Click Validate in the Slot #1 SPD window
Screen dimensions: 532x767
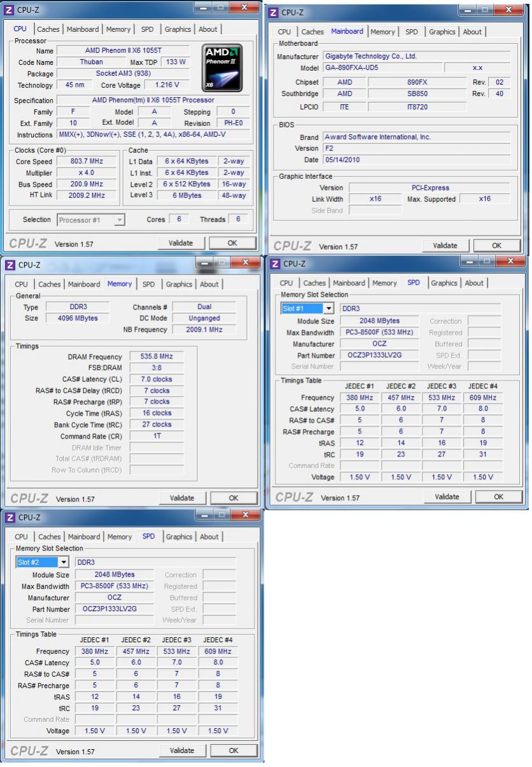pos(447,497)
